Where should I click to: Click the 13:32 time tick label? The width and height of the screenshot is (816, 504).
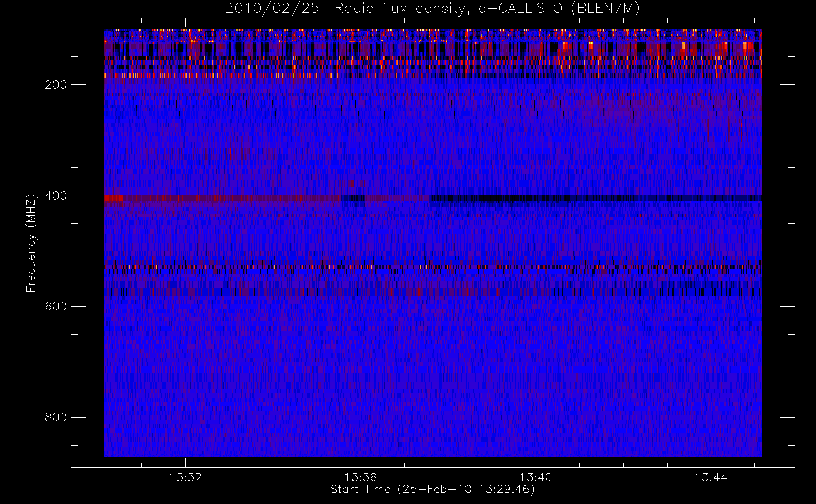pos(185,477)
